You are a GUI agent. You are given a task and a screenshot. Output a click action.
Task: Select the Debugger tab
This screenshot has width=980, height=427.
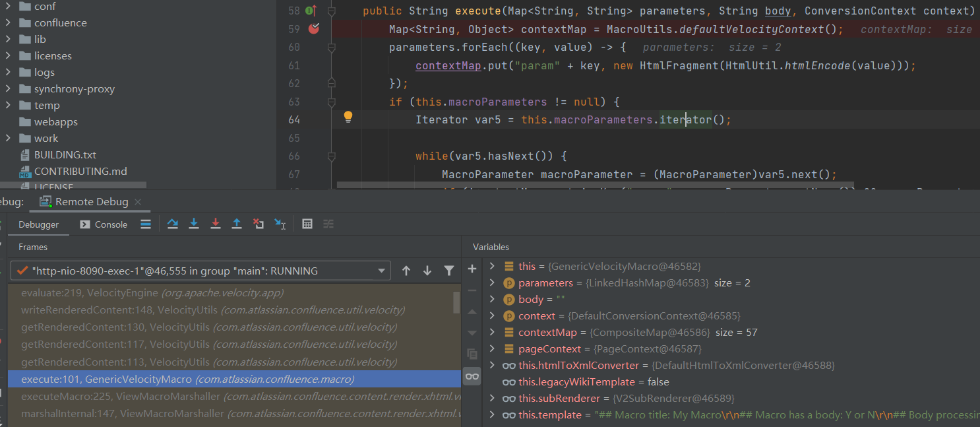(x=38, y=224)
